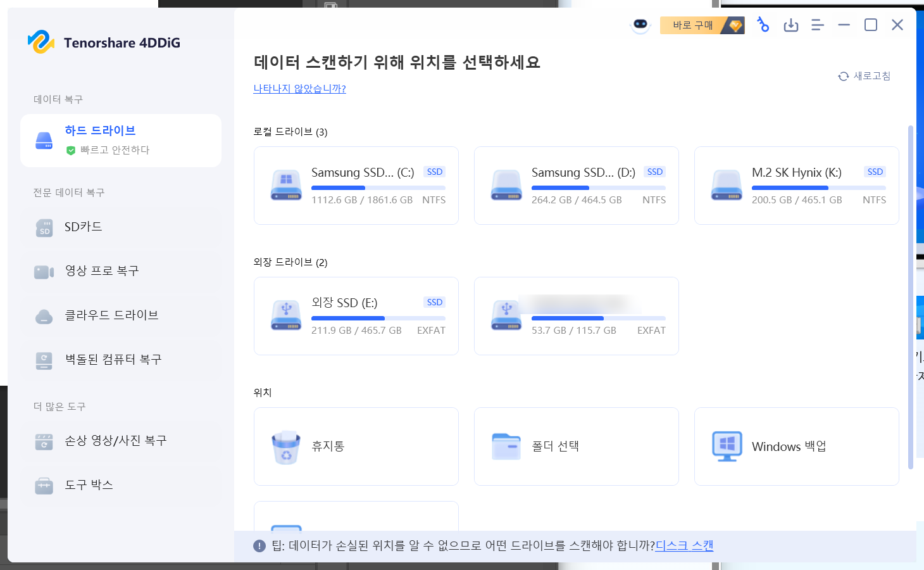
Task: Open the 나타나지 않았습니까? link
Action: (x=300, y=89)
